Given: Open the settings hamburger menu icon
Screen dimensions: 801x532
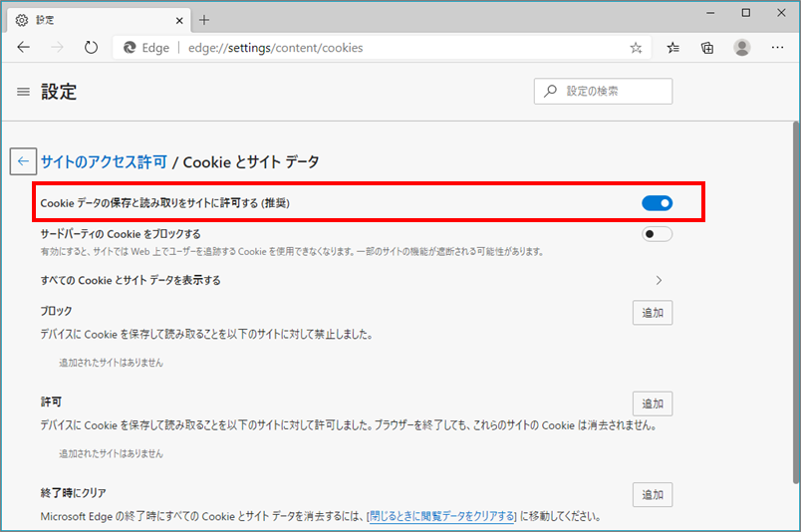Looking at the screenshot, I should (23, 92).
